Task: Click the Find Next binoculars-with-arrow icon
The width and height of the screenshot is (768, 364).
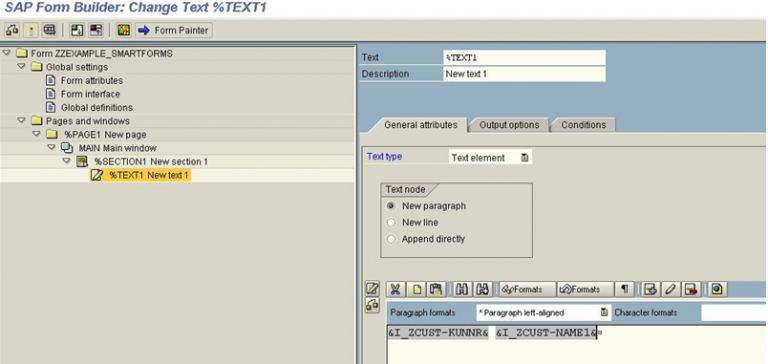Action: pos(482,290)
